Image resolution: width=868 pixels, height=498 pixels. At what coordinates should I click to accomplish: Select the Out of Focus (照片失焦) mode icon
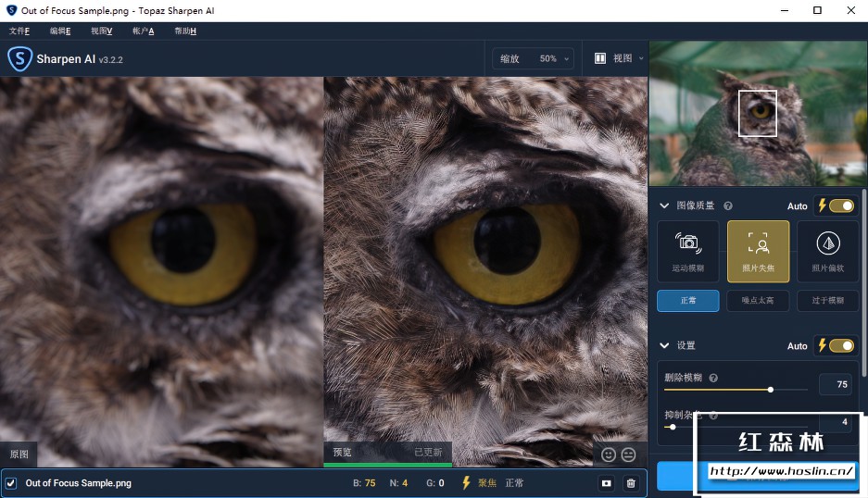(x=758, y=250)
